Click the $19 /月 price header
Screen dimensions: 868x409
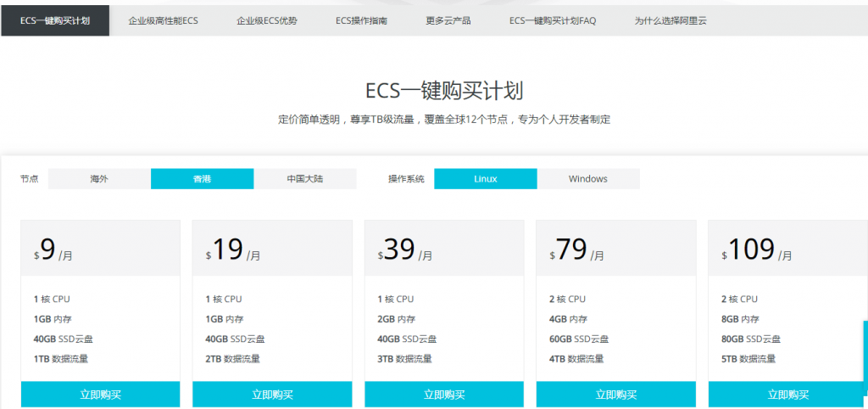pyautogui.click(x=272, y=249)
